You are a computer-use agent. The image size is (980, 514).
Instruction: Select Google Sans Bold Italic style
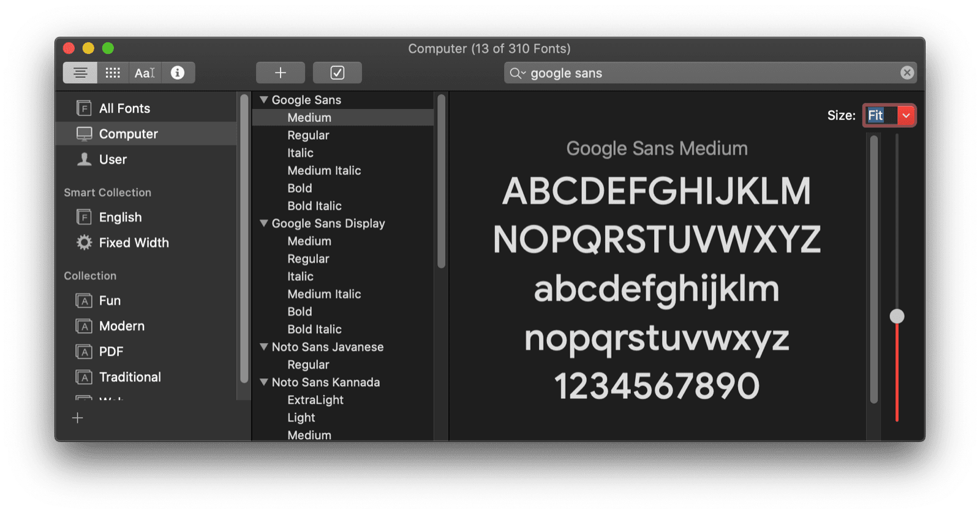point(314,206)
